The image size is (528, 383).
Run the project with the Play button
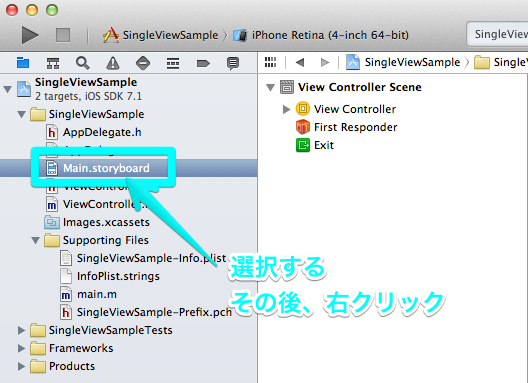pyautogui.click(x=30, y=35)
